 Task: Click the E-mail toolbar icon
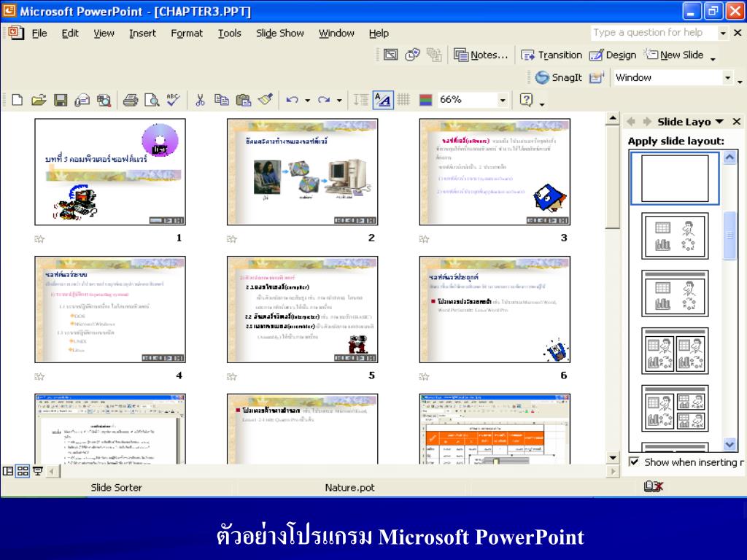pos(82,100)
